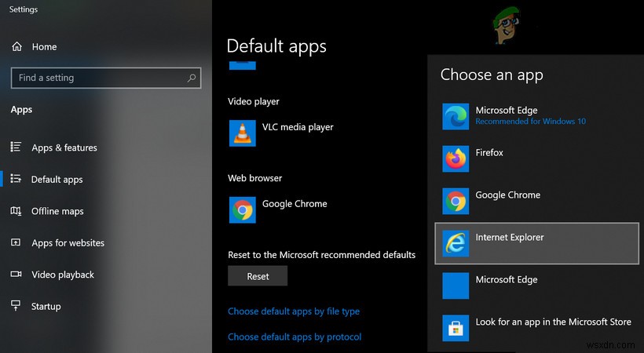Viewport: 644px width, 353px height.
Task: Open Choose default apps by file type link
Action: (294, 311)
